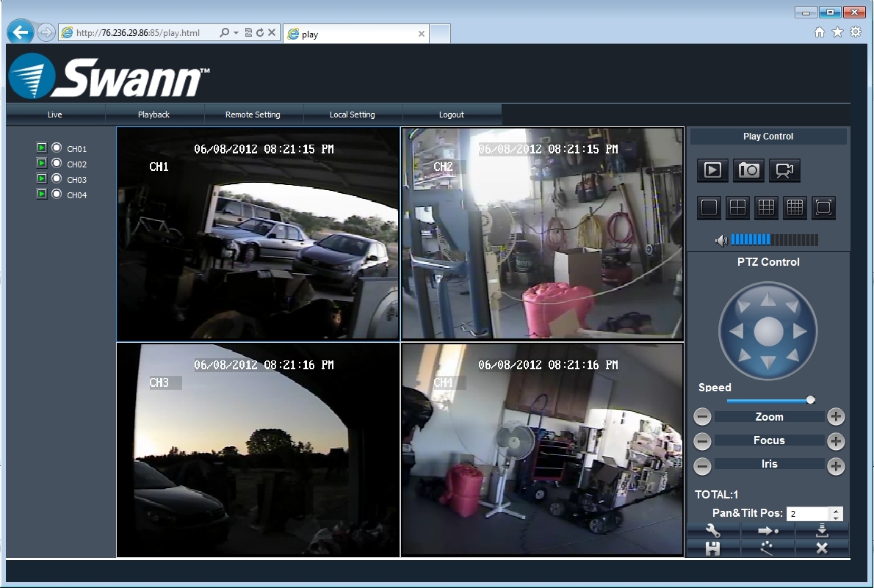Screen dimensions: 874x588
Task: Mute audio using the speaker icon
Action: (721, 240)
